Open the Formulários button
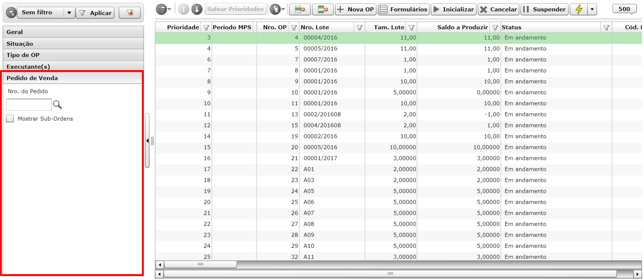The image size is (644, 280). point(404,9)
